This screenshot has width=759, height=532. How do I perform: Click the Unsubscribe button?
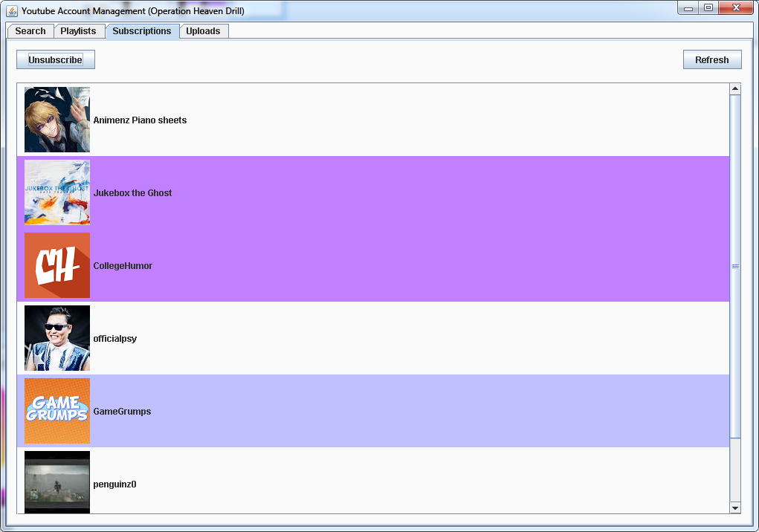(x=56, y=59)
